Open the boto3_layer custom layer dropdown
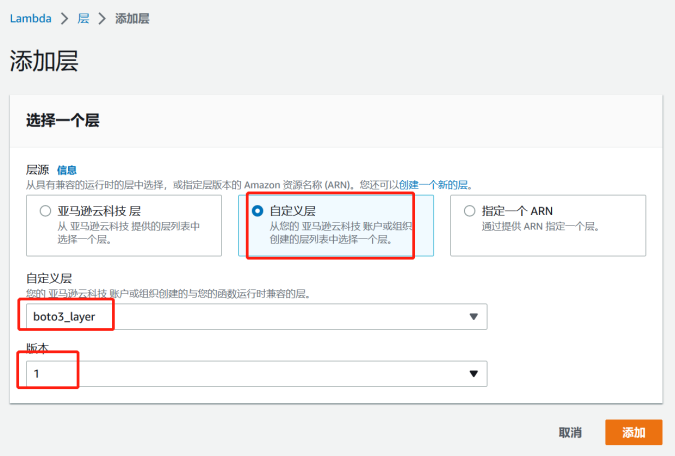Screen dimensions: 675x456 (257, 316)
